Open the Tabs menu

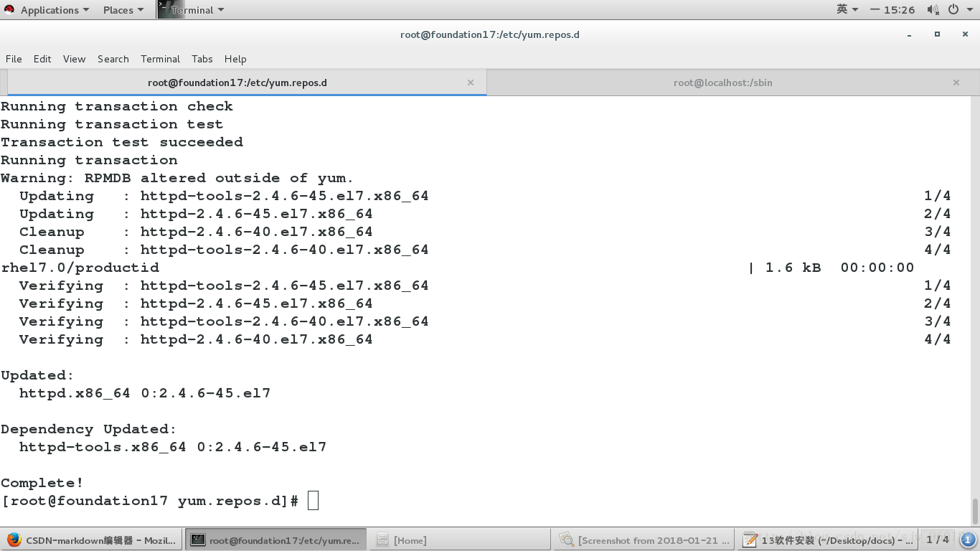pos(202,59)
